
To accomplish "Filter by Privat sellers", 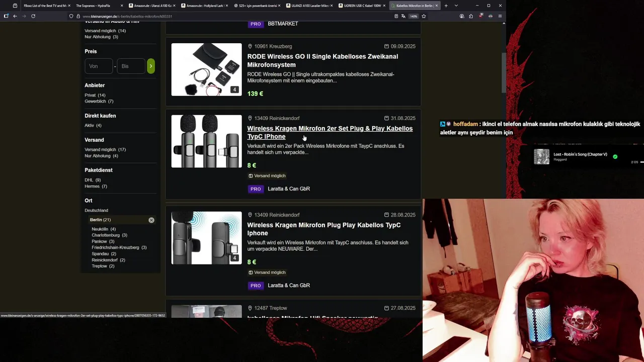I will [95, 95].
